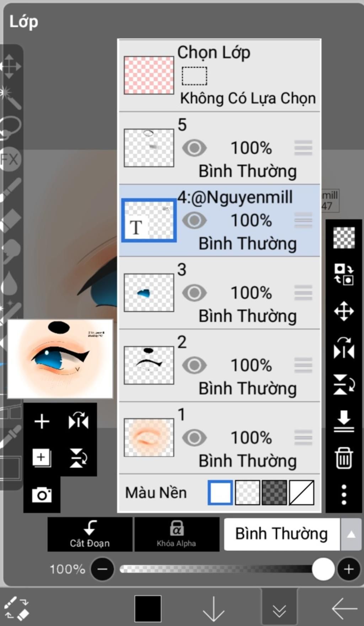Open the Bình Thường blend mode box
Viewport: 364px width, 626px height.
[282, 534]
